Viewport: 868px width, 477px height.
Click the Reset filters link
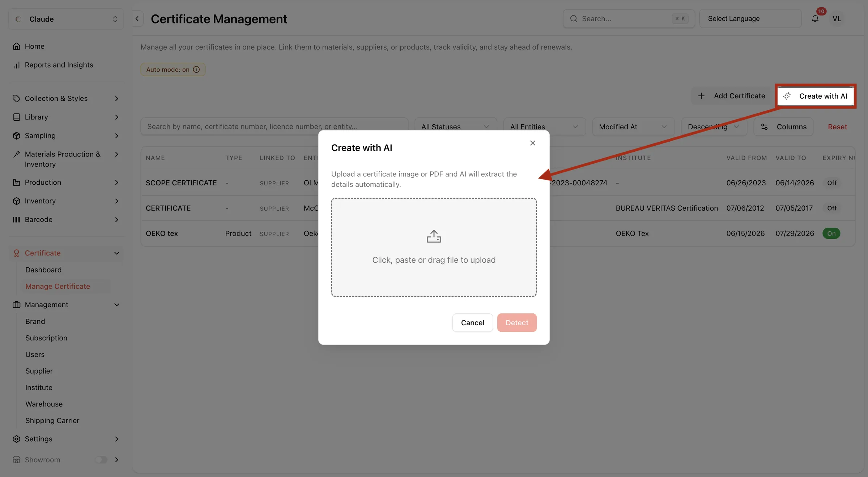tap(837, 127)
